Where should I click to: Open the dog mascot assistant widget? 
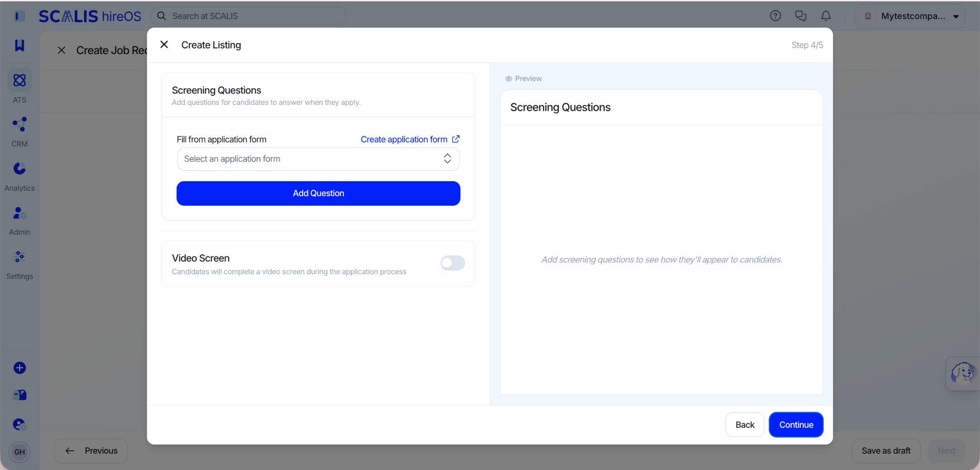click(962, 373)
